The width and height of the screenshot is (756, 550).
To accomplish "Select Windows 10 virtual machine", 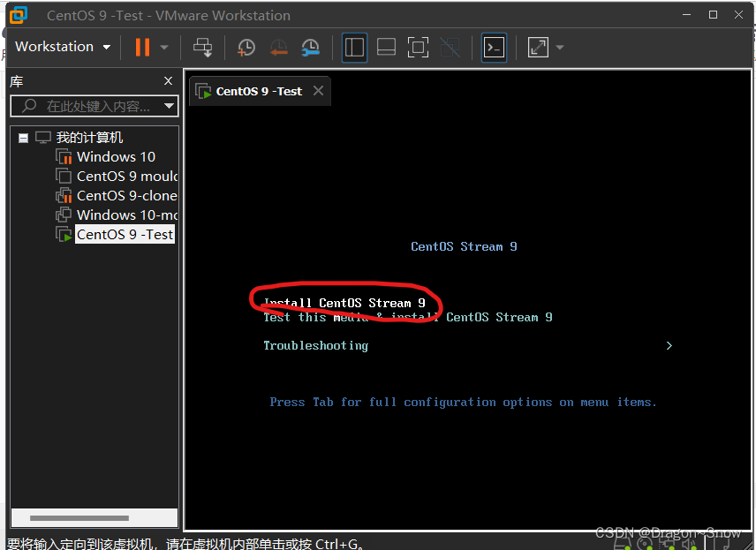I will (116, 156).
